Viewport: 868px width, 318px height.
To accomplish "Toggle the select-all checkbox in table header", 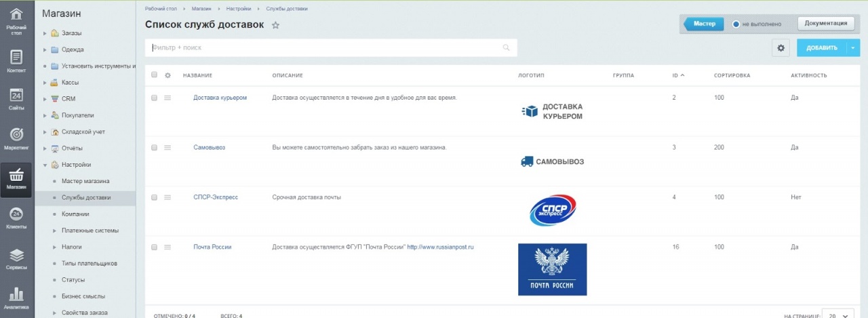I will click(155, 75).
